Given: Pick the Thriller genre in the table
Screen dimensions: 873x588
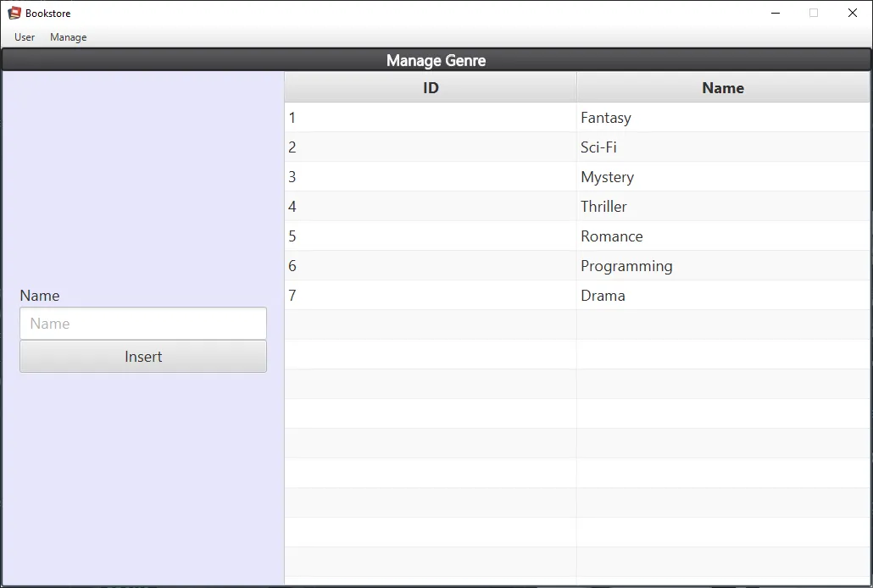Looking at the screenshot, I should point(603,207).
